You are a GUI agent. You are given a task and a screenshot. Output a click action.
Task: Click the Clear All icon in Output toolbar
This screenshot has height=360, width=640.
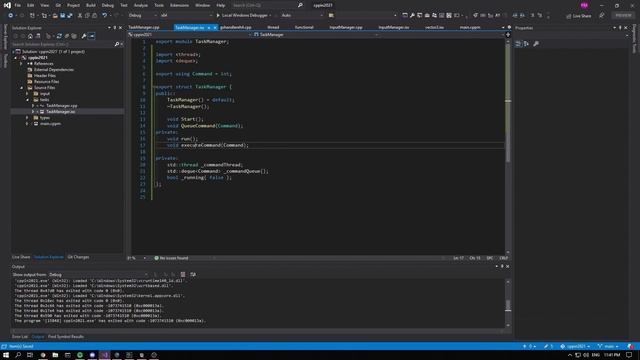click(183, 275)
